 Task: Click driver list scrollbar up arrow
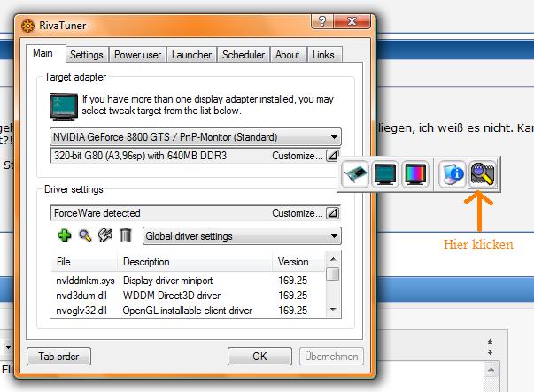(x=333, y=259)
